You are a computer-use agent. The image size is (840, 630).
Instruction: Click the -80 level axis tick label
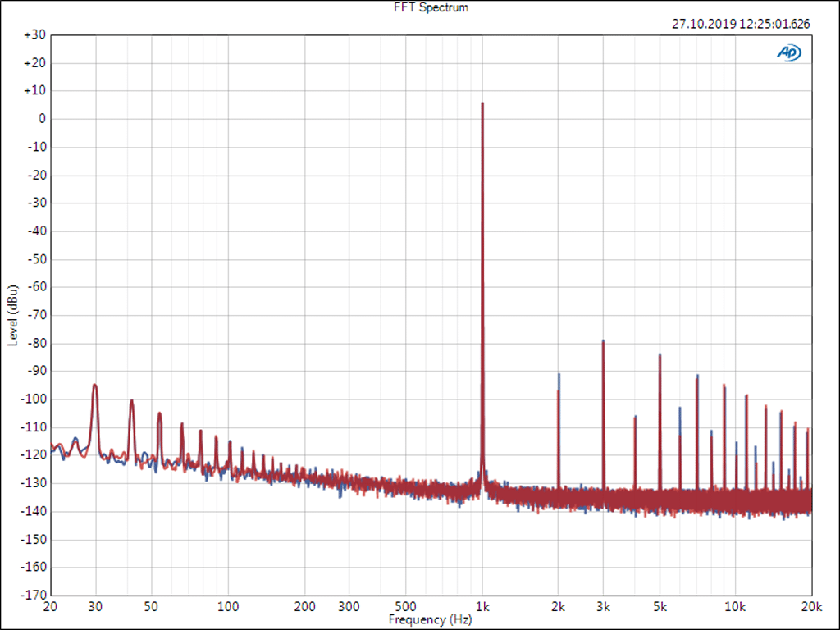tap(36, 343)
